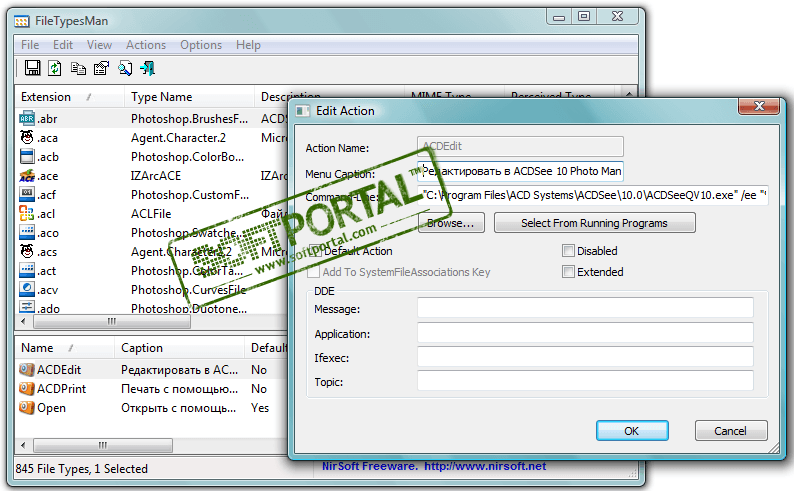Select the .abr file type icon
The image size is (794, 491).
27,118
